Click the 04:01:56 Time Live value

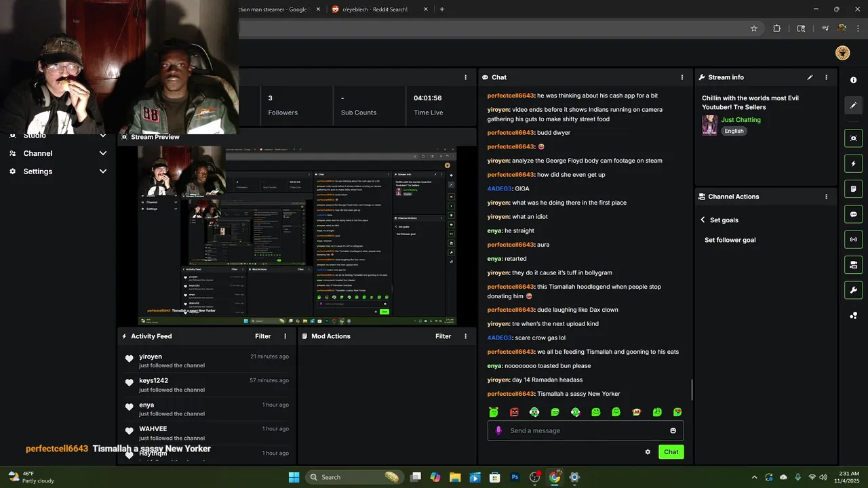pyautogui.click(x=427, y=98)
